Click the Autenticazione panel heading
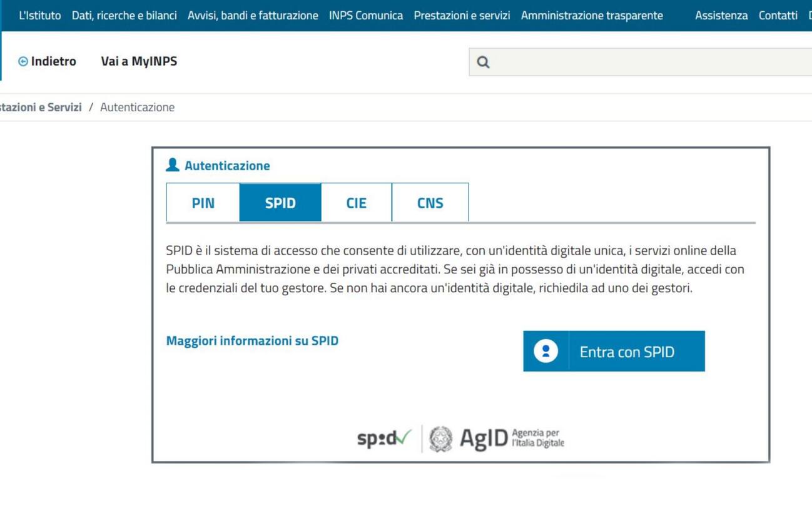The image size is (812, 508). pos(227,166)
